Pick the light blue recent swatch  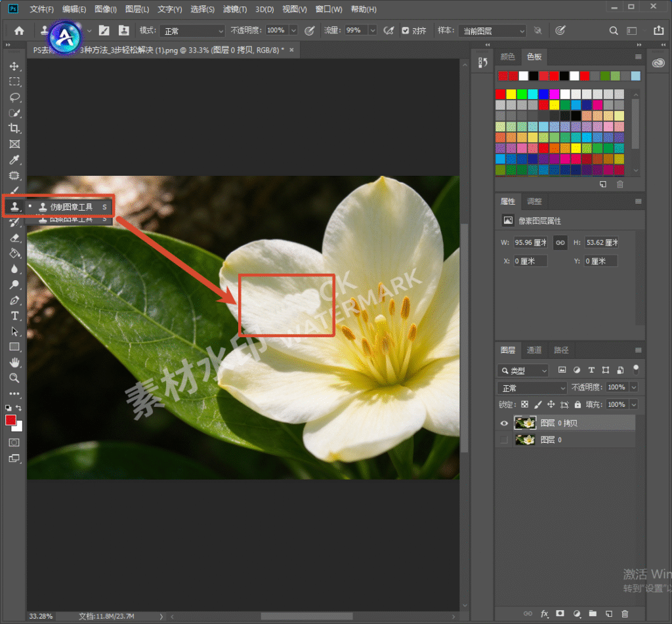click(x=635, y=76)
